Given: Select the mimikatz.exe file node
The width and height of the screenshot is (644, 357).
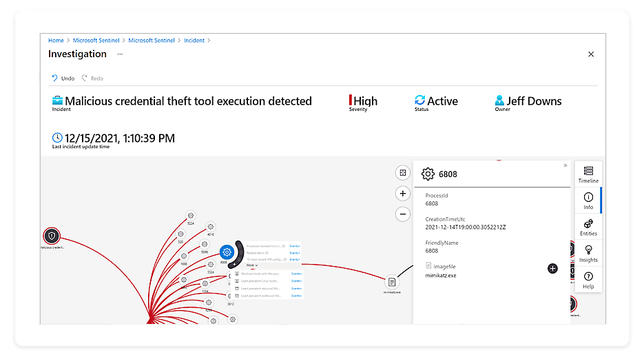Looking at the screenshot, I should (391, 282).
